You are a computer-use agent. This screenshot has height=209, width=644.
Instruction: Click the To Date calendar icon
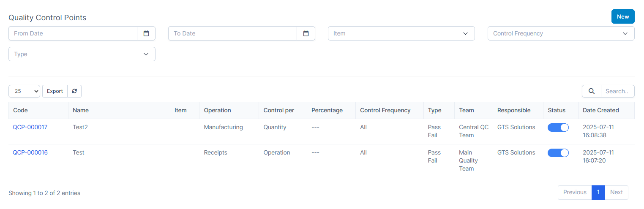point(306,33)
